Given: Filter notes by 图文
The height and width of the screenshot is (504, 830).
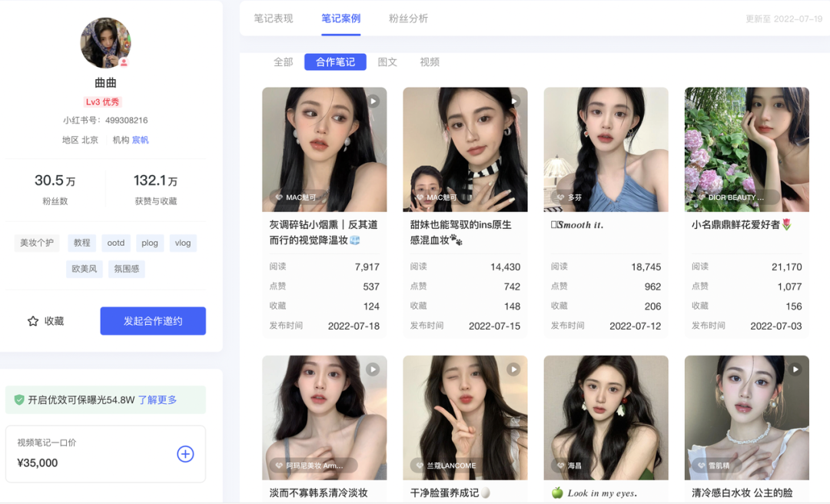Looking at the screenshot, I should 387,62.
